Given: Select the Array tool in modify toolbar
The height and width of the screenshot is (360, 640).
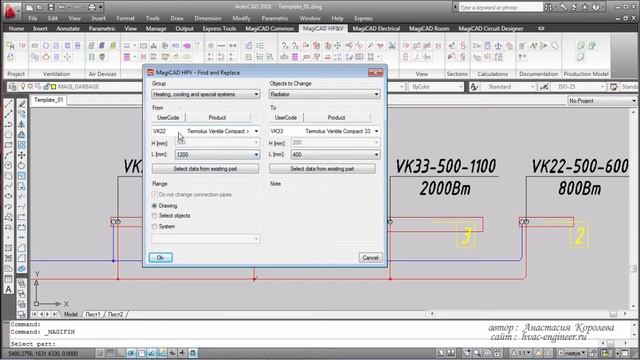Looking at the screenshot, I should 22,145.
